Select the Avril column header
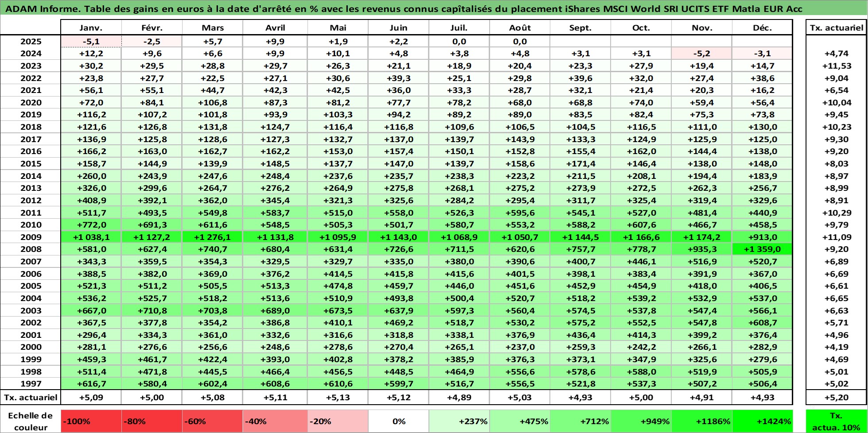The image size is (868, 433). pos(275,27)
